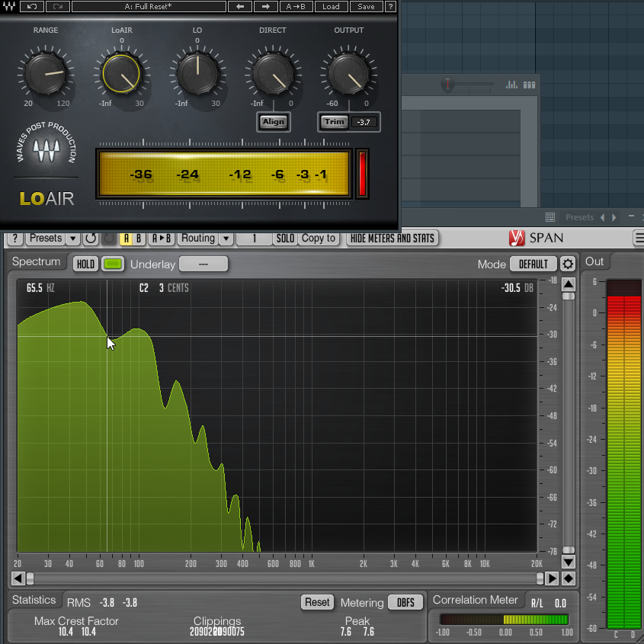This screenshot has height=644, width=644.
Task: Toggle the SOLO button in SPAN
Action: click(x=285, y=239)
